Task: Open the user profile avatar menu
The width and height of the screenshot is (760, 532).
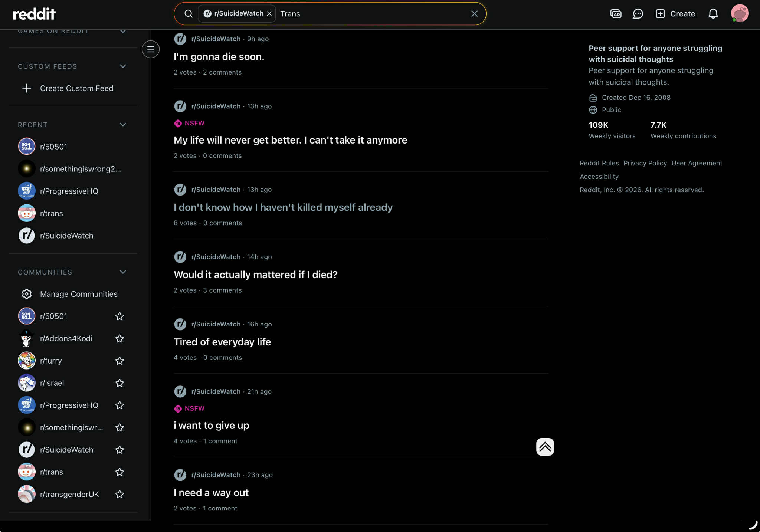Action: click(739, 13)
